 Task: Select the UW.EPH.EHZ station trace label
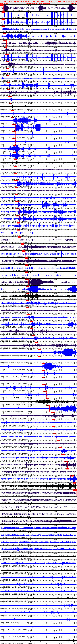click(18, 137)
